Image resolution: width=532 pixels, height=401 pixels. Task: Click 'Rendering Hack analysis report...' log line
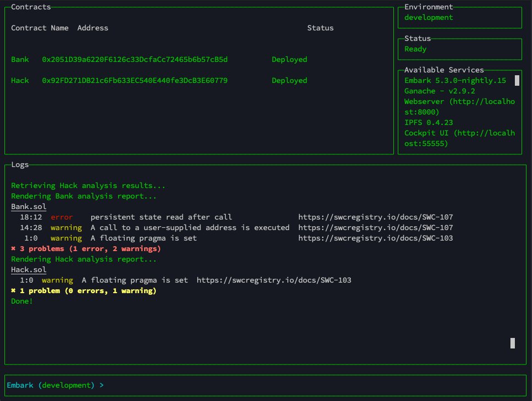pos(84,259)
